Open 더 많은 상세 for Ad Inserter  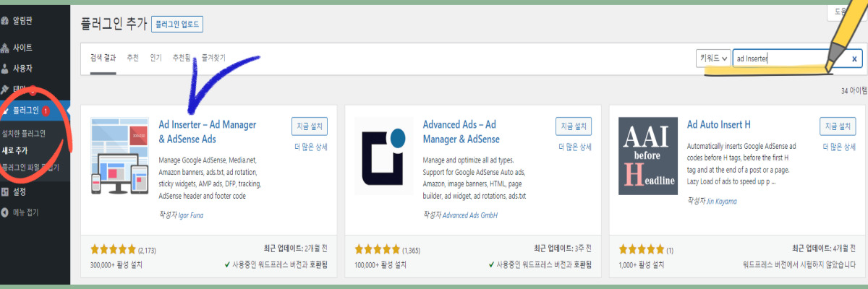pos(311,147)
